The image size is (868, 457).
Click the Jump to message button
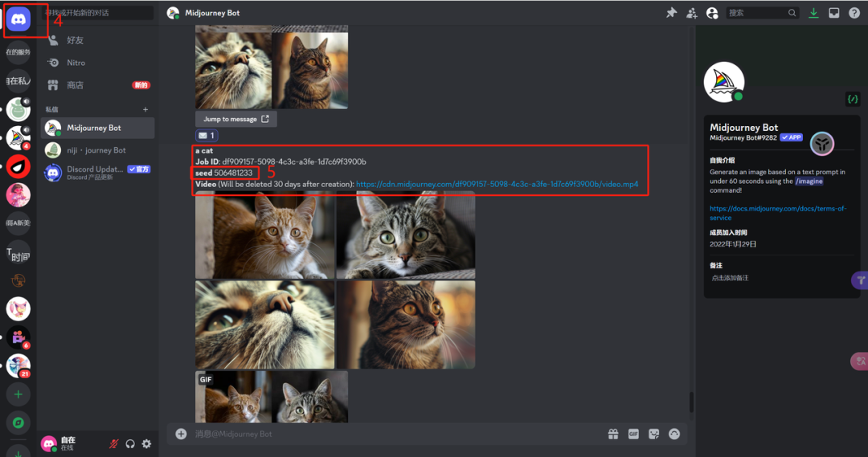[235, 119]
